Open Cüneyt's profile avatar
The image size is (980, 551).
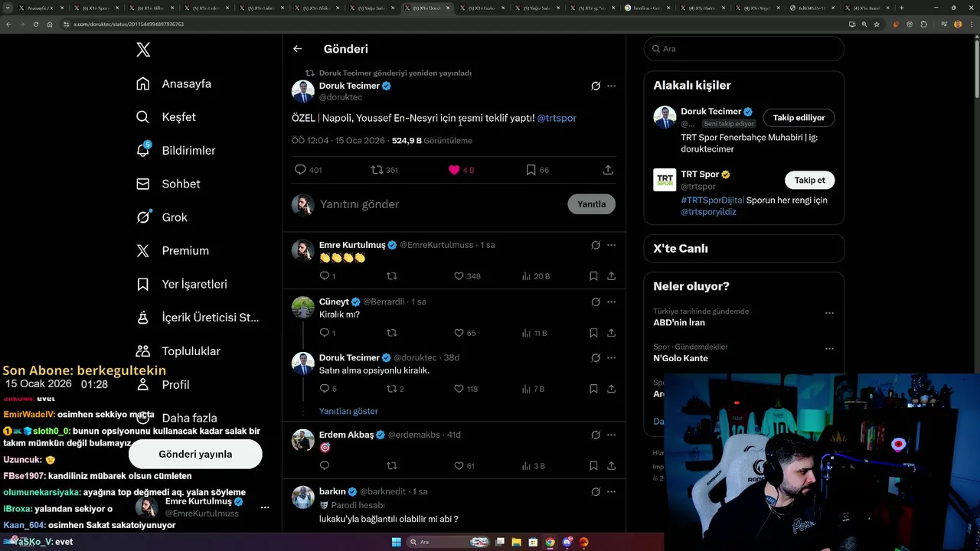pos(303,307)
